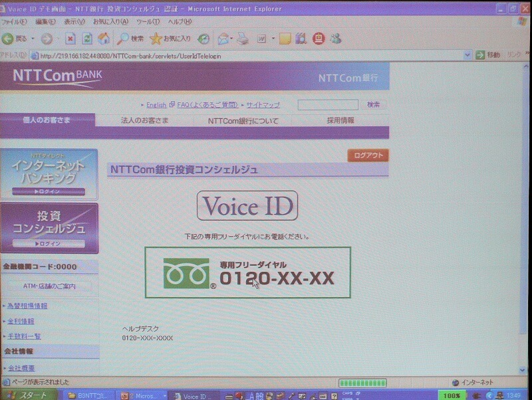Click the site search text box
This screenshot has width=532, height=400.
pos(328,105)
